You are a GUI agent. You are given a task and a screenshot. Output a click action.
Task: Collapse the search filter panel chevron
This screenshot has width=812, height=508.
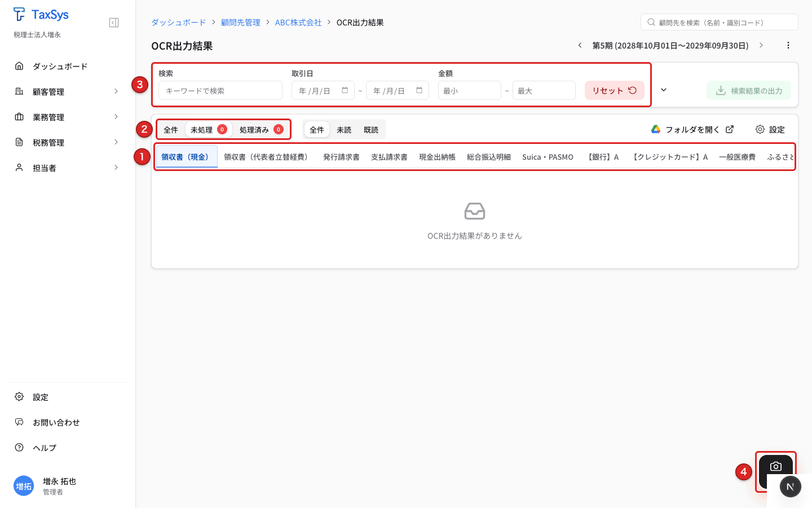(664, 89)
